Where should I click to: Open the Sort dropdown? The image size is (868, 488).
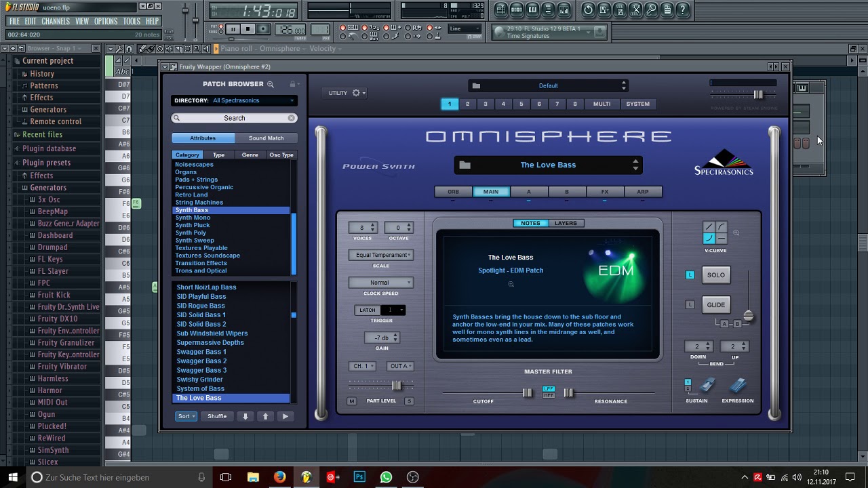click(x=186, y=416)
